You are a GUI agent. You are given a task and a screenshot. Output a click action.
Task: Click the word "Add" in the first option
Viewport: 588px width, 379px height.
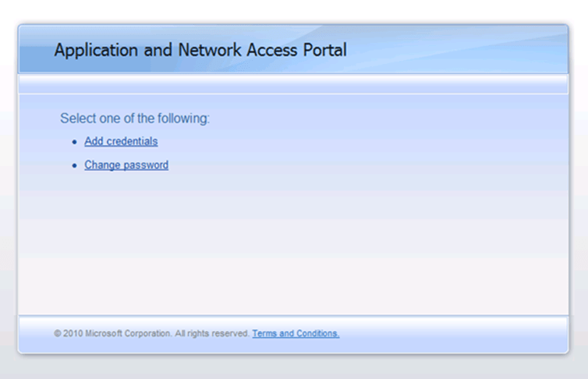click(x=94, y=141)
